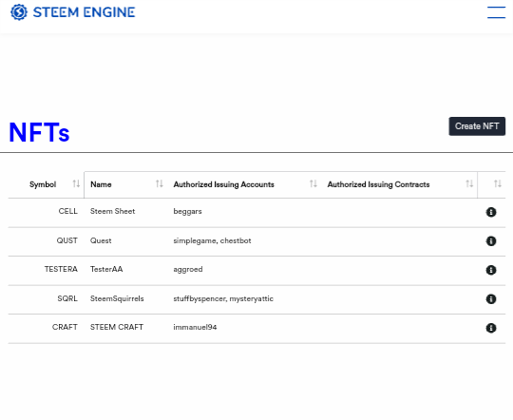Click sort arrows of last unlabeled column
The image size is (513, 420).
point(497,183)
